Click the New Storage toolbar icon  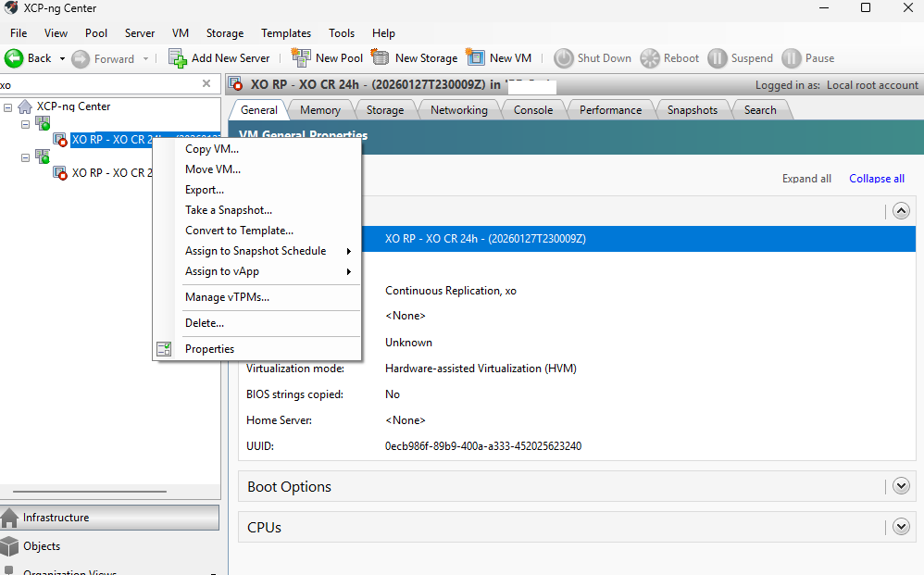[381, 58]
